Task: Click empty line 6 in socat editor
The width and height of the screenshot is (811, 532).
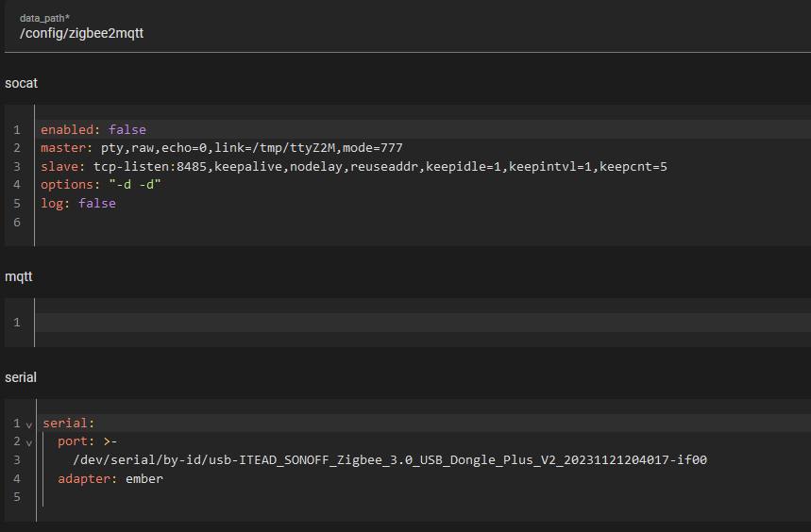Action: 423,222
